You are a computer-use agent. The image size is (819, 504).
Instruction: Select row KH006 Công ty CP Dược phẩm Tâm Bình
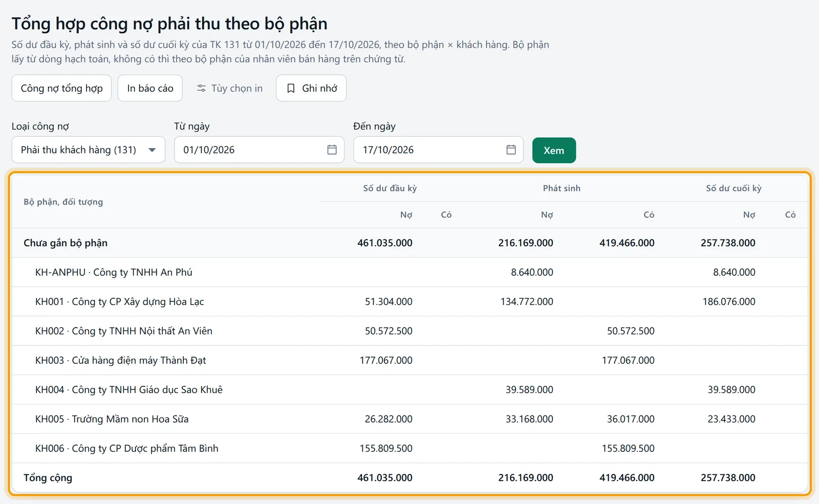[x=409, y=448]
